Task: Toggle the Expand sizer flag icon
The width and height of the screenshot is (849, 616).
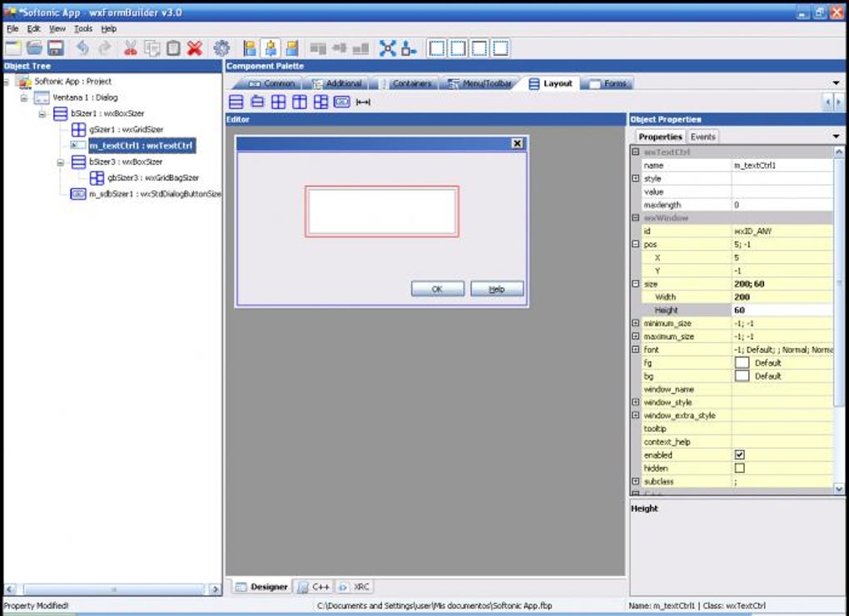Action: click(388, 48)
